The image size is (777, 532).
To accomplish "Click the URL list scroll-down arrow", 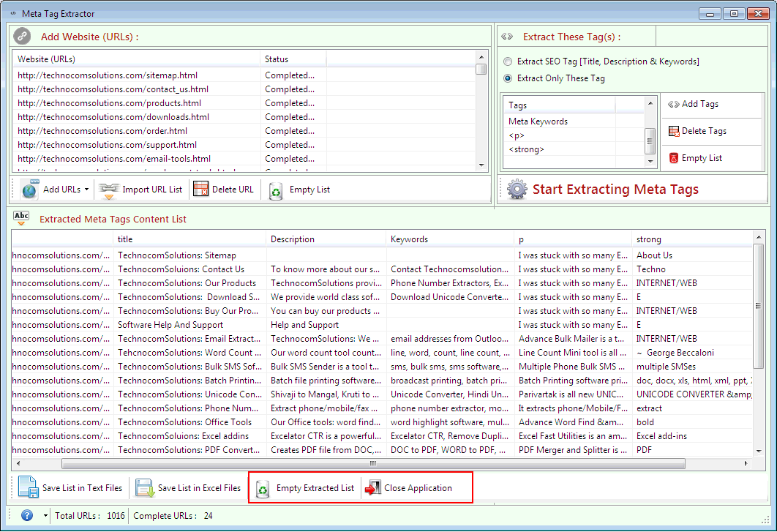I will 481,165.
